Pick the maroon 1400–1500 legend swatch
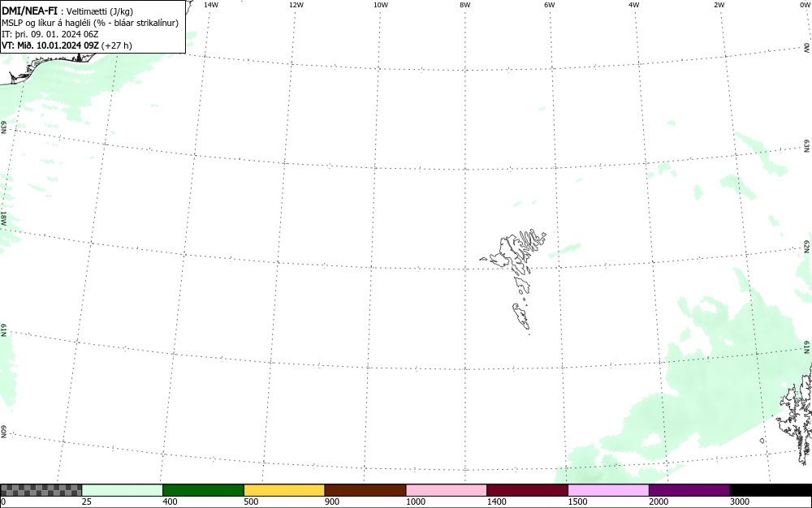 tap(527, 490)
